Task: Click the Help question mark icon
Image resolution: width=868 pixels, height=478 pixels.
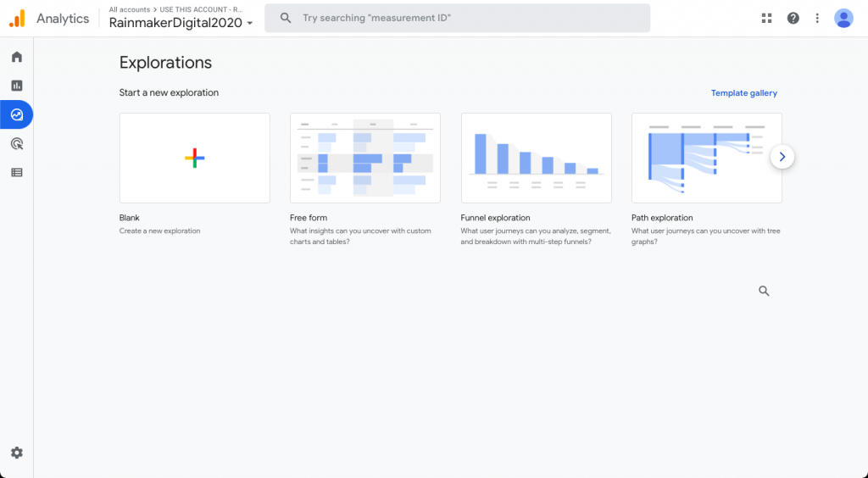Action: (793, 18)
